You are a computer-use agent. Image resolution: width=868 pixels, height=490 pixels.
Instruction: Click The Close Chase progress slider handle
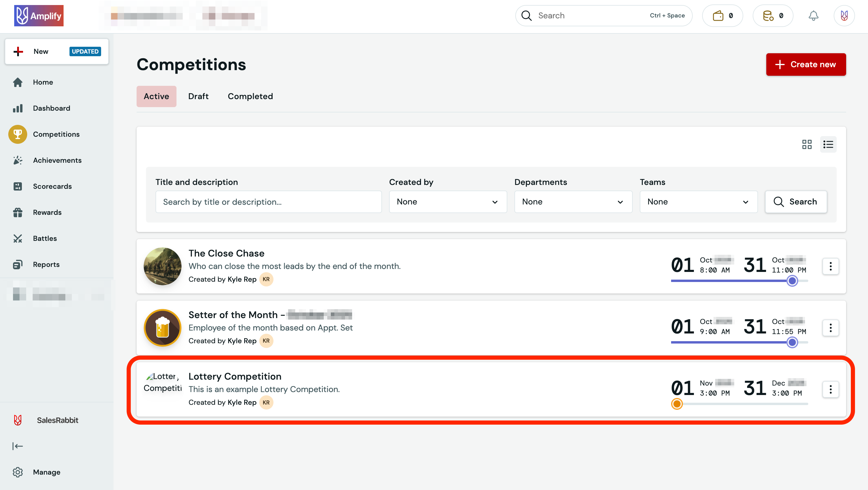click(x=792, y=281)
